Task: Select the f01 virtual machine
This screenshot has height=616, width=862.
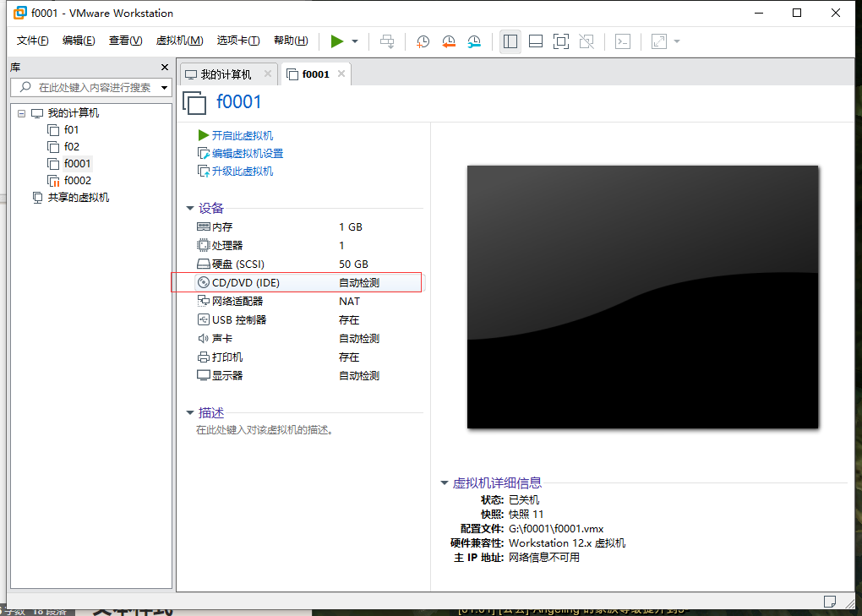Action: pos(72,130)
